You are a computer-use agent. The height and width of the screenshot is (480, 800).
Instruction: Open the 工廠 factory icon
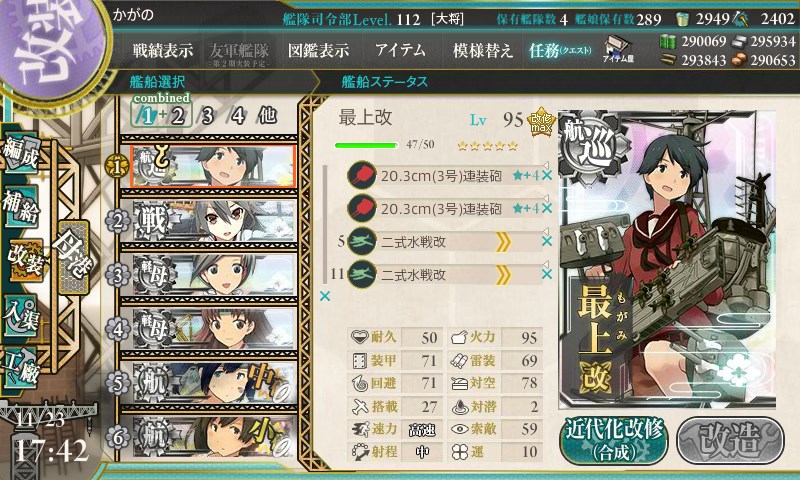(x=22, y=368)
